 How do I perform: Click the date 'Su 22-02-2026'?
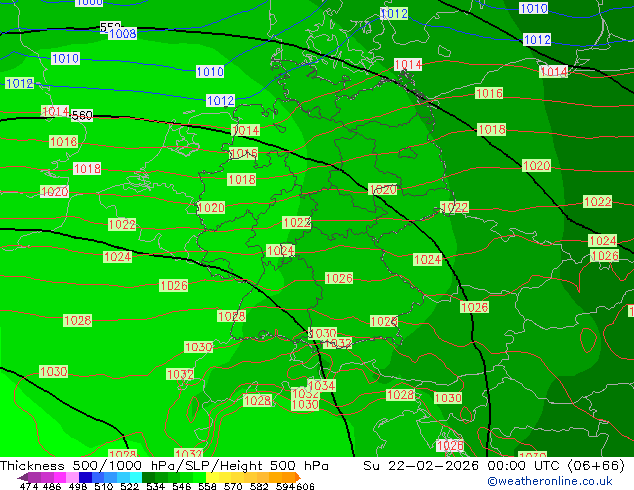(x=421, y=466)
